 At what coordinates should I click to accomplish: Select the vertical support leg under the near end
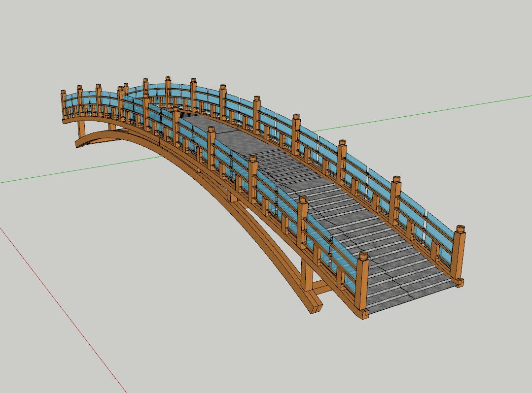pos(307,277)
